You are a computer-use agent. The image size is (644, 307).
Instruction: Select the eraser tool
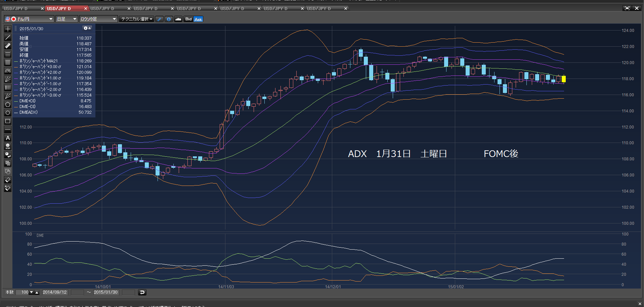point(8,180)
